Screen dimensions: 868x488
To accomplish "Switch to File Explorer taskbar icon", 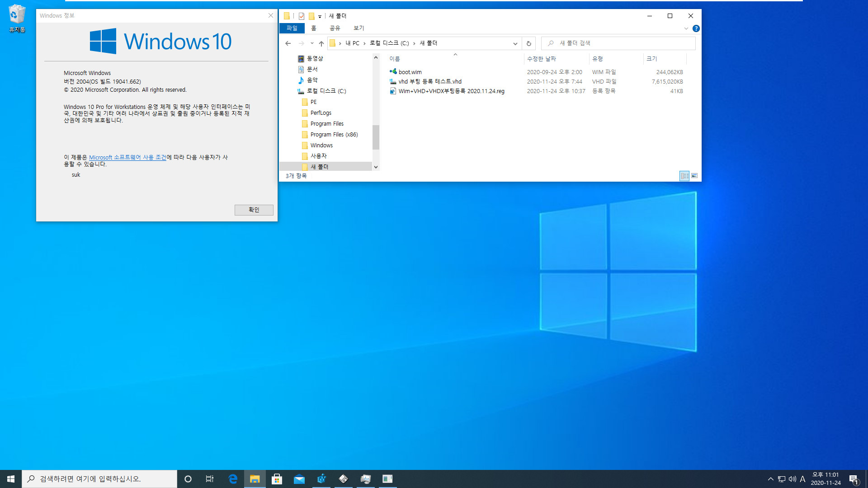I will click(255, 479).
